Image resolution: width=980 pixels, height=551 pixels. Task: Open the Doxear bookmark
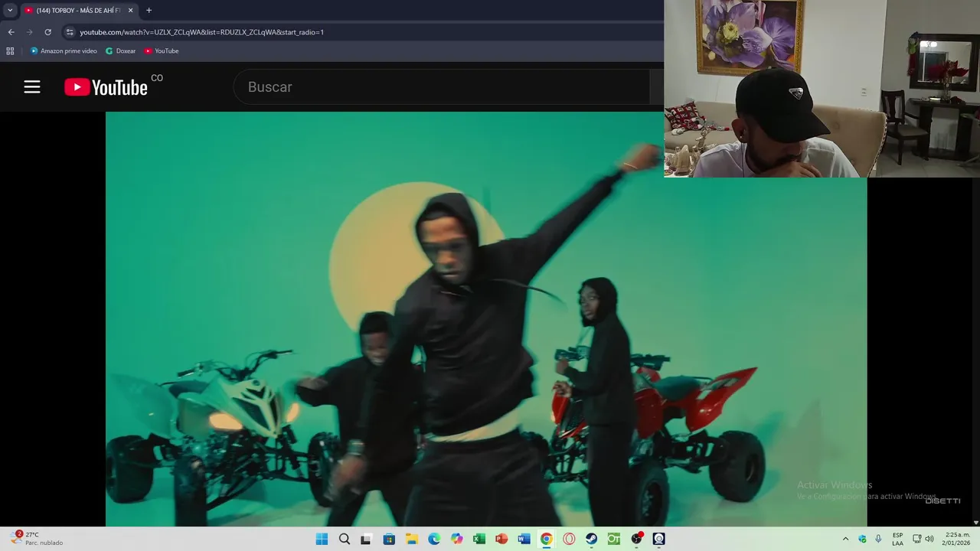(120, 51)
